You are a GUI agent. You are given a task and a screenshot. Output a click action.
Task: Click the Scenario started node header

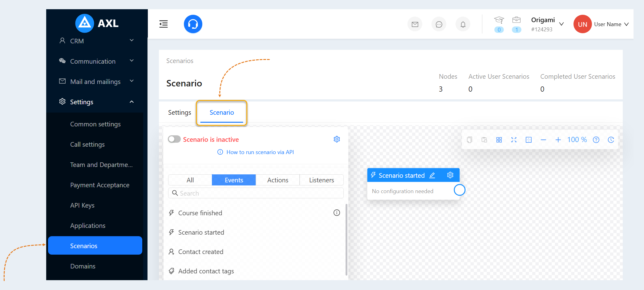pos(413,175)
